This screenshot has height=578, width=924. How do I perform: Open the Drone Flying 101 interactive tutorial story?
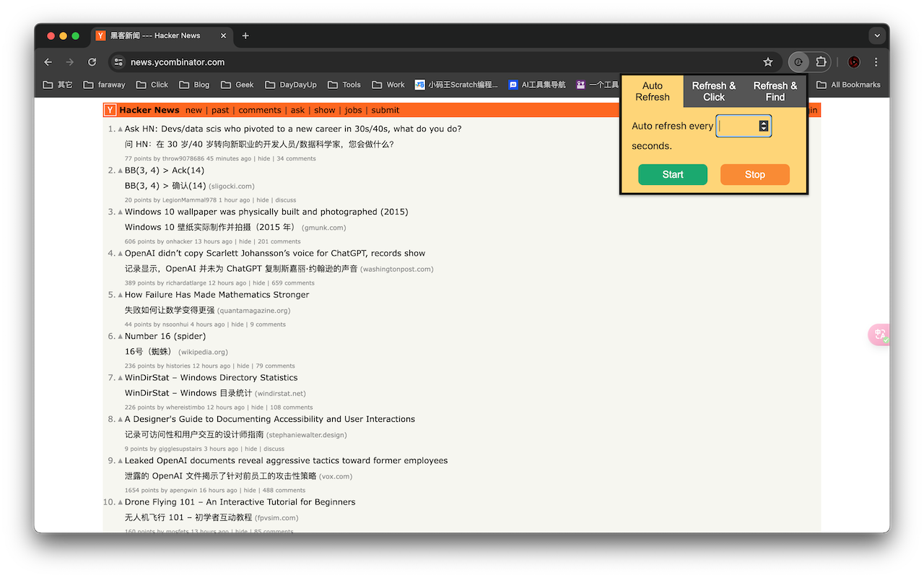(x=240, y=502)
